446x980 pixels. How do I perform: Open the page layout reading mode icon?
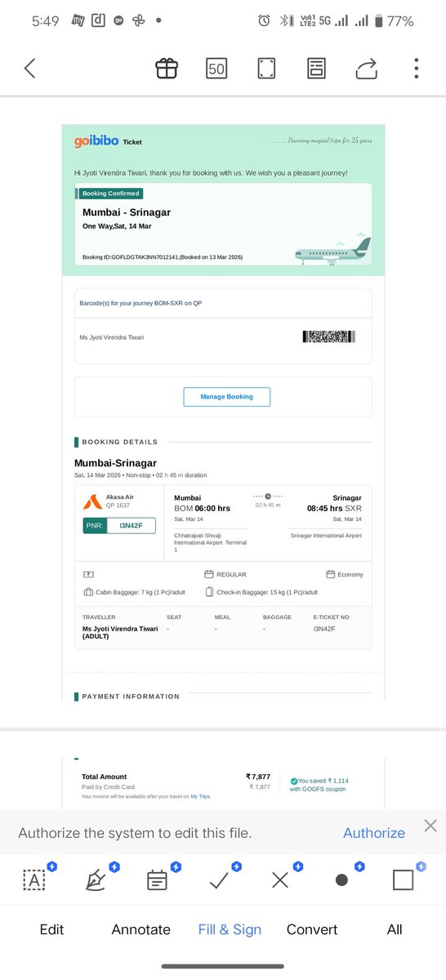(x=317, y=69)
